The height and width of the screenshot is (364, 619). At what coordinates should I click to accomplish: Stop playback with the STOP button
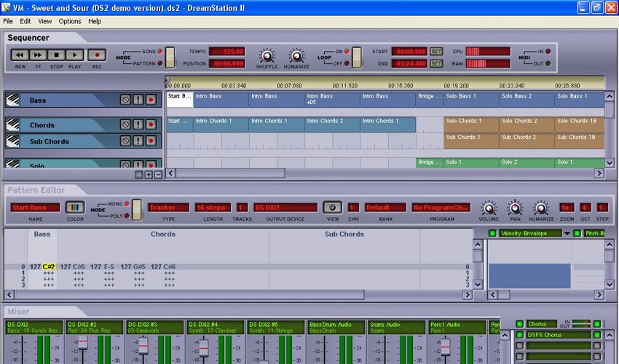click(x=57, y=55)
